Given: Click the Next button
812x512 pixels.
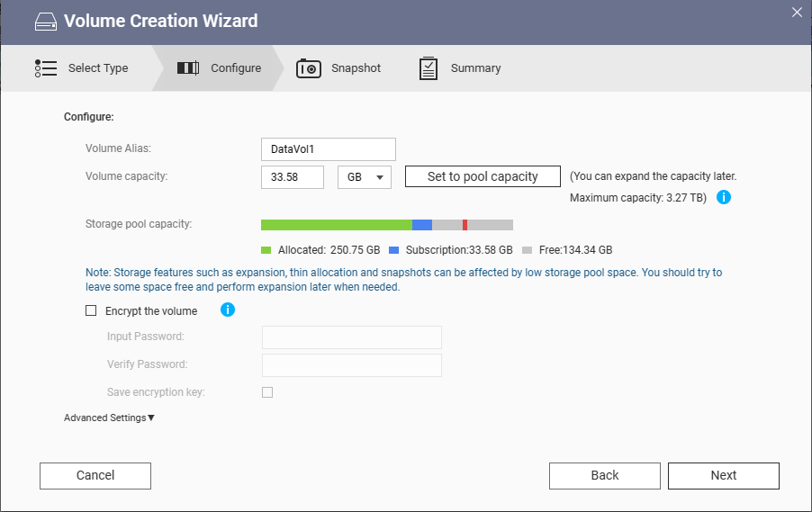Looking at the screenshot, I should (724, 476).
